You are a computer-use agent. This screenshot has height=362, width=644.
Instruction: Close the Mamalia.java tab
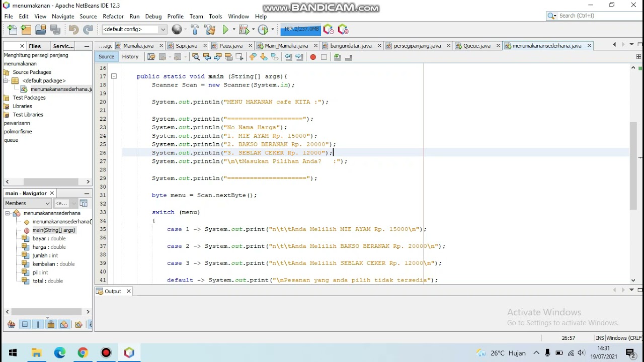(162, 46)
